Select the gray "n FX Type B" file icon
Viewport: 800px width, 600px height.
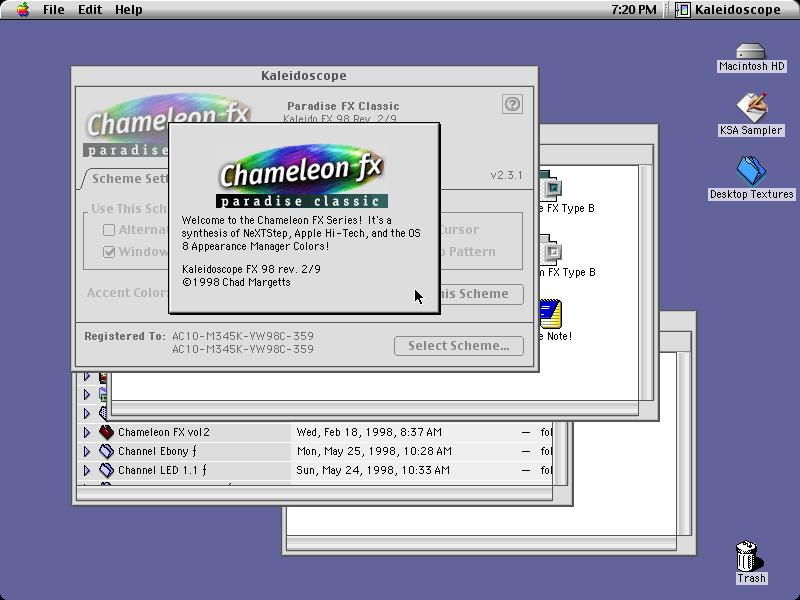pos(551,250)
